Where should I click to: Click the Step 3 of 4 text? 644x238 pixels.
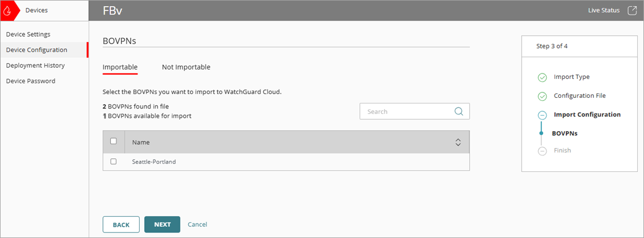[x=552, y=46]
